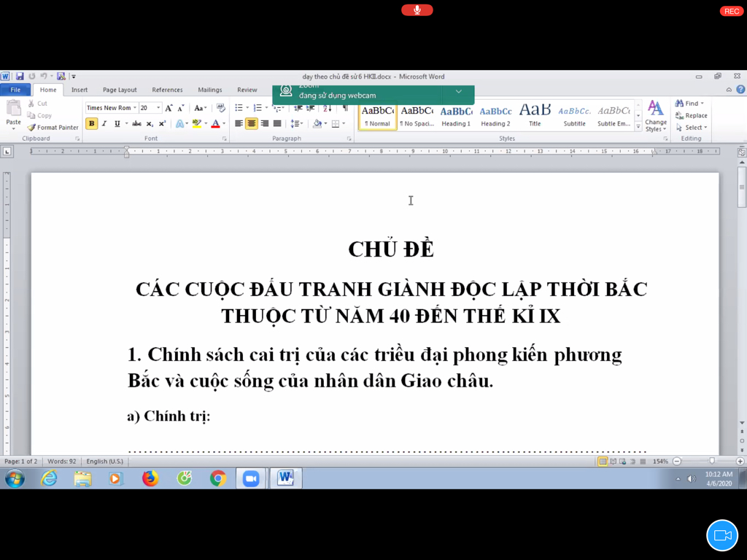
Task: Apply the Normal style
Action: click(x=378, y=116)
